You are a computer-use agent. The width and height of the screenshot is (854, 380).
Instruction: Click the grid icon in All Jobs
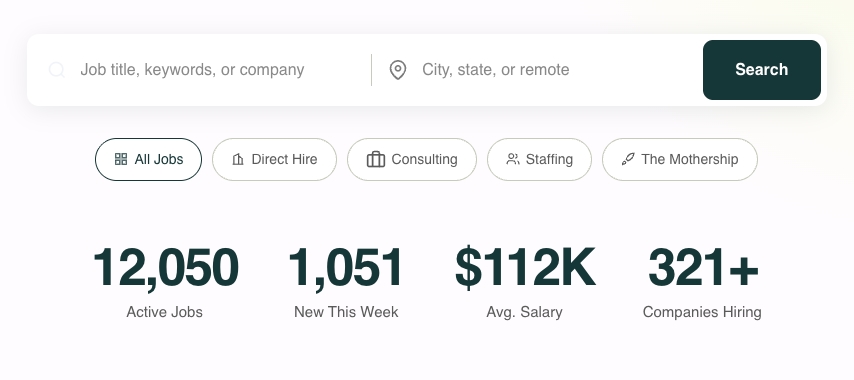point(121,159)
